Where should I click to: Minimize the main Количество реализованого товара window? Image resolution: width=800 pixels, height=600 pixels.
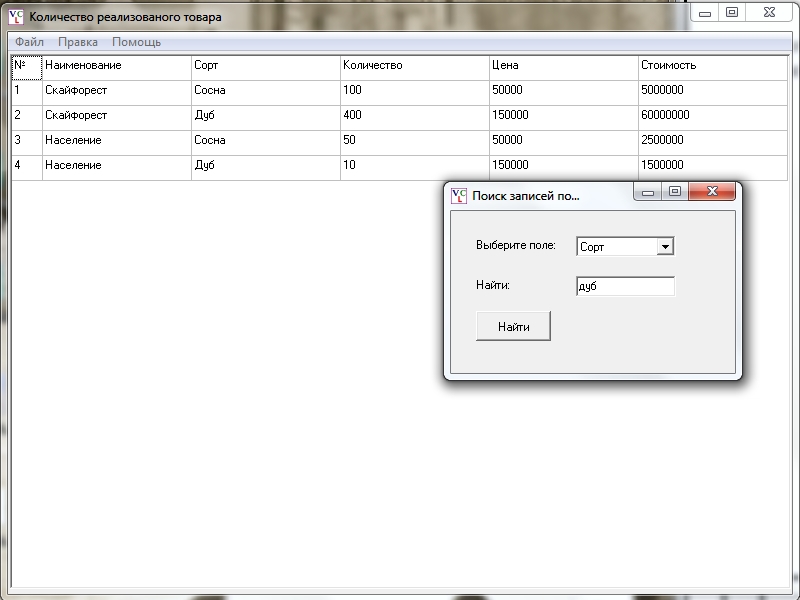coord(705,13)
